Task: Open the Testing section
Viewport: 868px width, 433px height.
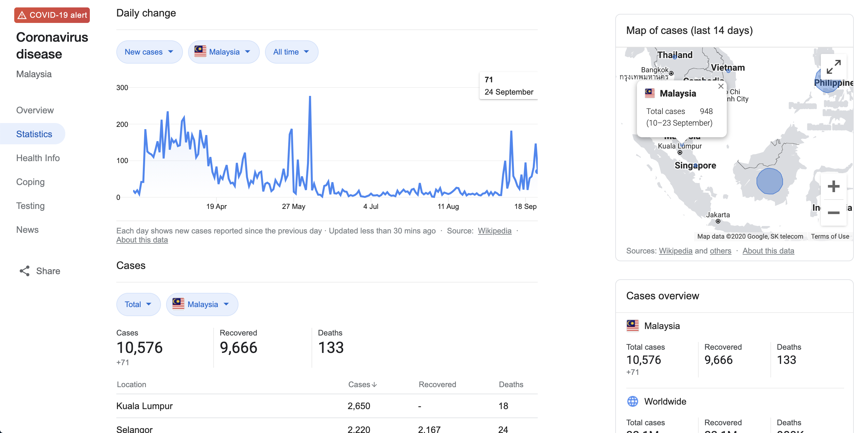Action: coord(30,206)
